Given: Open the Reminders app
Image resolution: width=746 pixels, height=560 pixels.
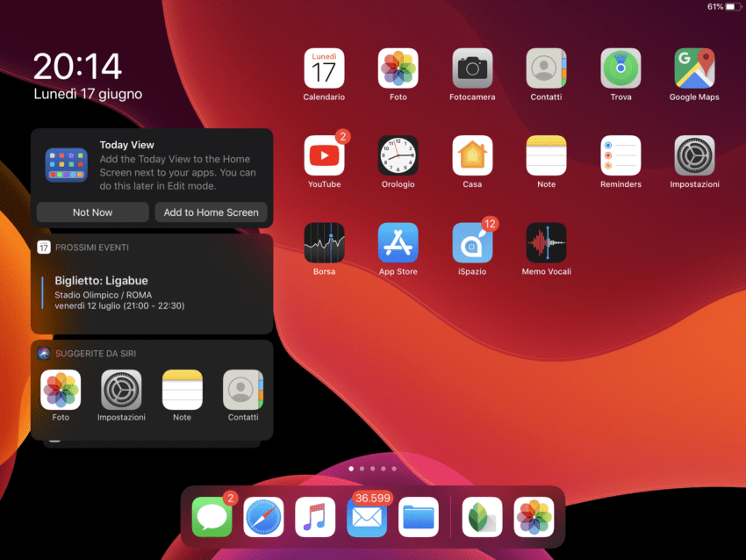Looking at the screenshot, I should coord(620,155).
